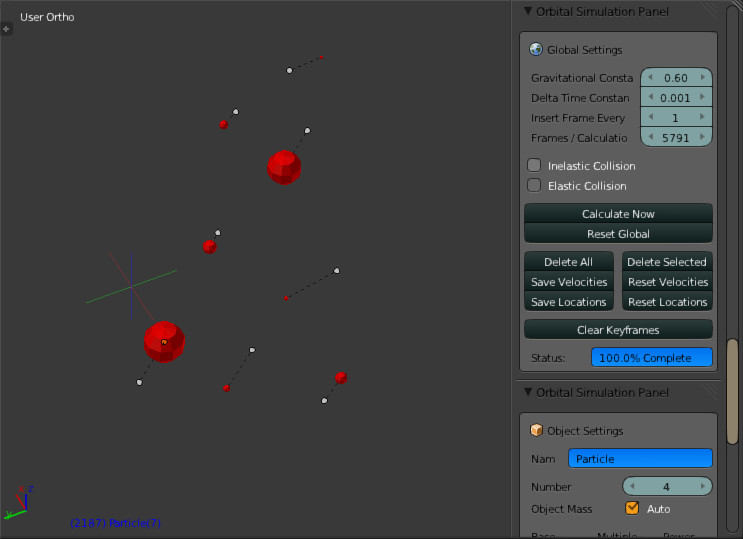Image resolution: width=743 pixels, height=539 pixels.
Task: Increase the Insert Frame Every value
Action: 703,117
